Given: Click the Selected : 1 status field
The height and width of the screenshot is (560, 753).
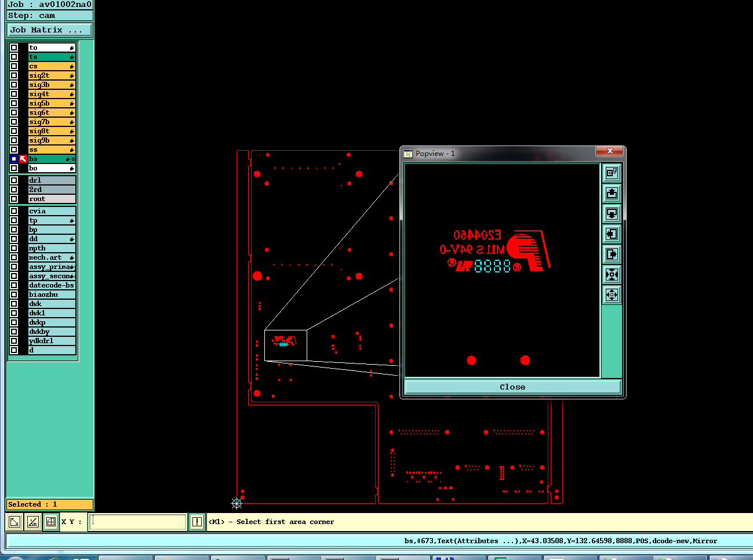Looking at the screenshot, I should (x=49, y=504).
